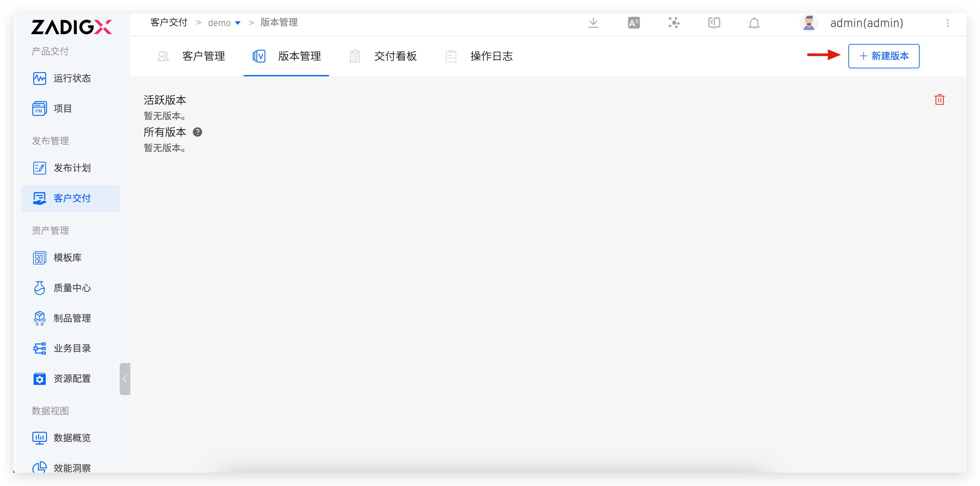Viewport: 980px width, 486px height.
Task: Open the three-dot user menu
Action: tap(948, 23)
